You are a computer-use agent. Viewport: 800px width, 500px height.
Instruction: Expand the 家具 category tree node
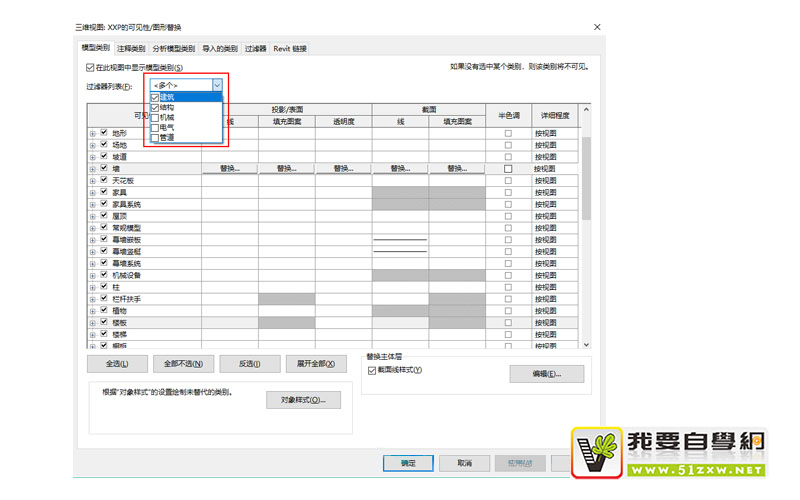coord(93,193)
